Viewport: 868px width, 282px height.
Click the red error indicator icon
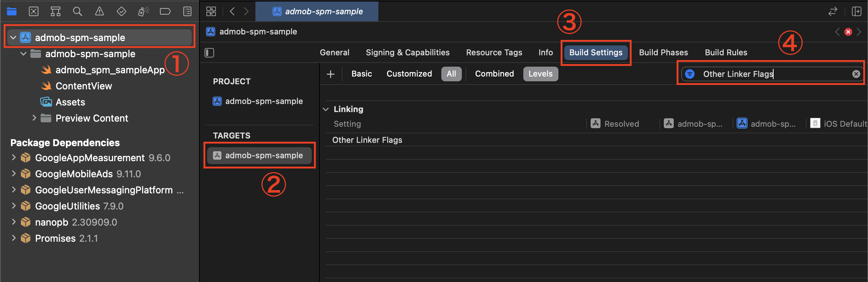tap(848, 32)
